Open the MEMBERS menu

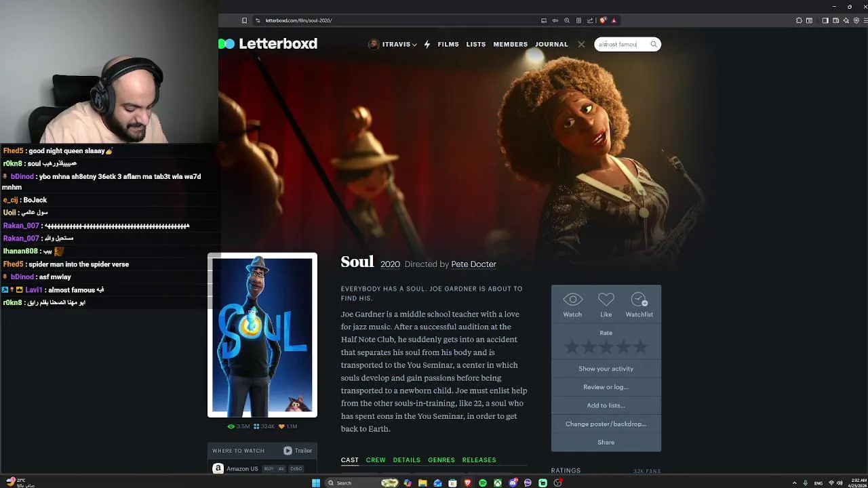tap(510, 44)
